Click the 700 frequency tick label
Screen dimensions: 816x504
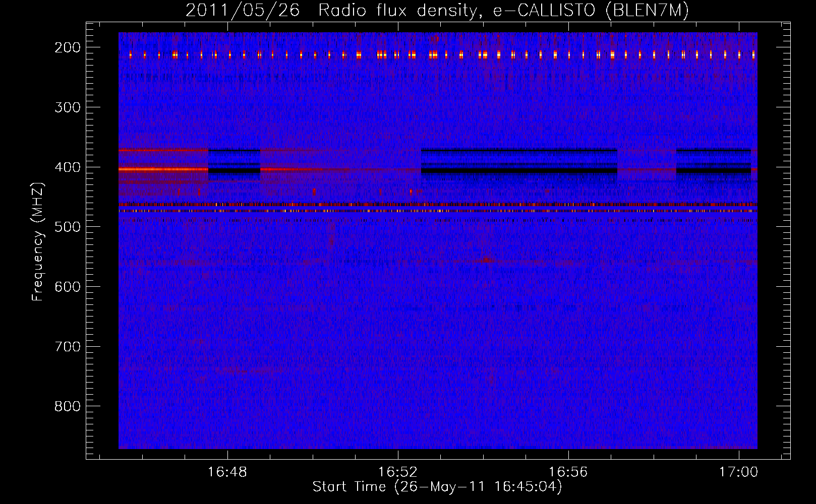point(67,347)
